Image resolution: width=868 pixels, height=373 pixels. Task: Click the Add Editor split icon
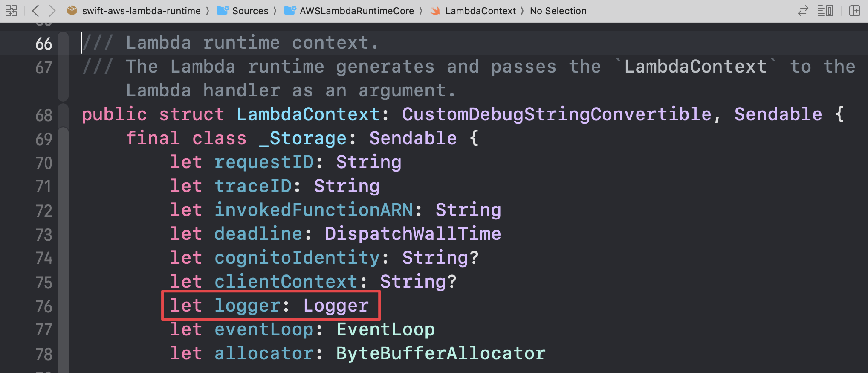(855, 11)
